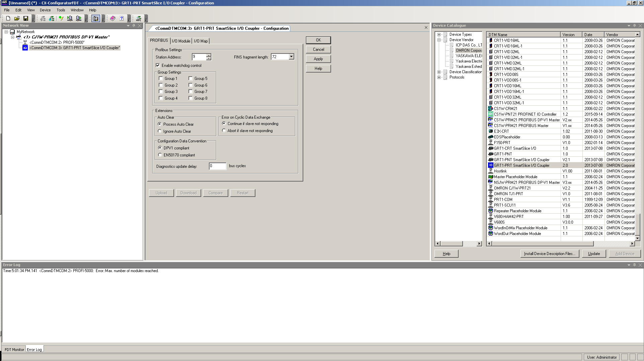Click Install Device Description Files button

[549, 254]
